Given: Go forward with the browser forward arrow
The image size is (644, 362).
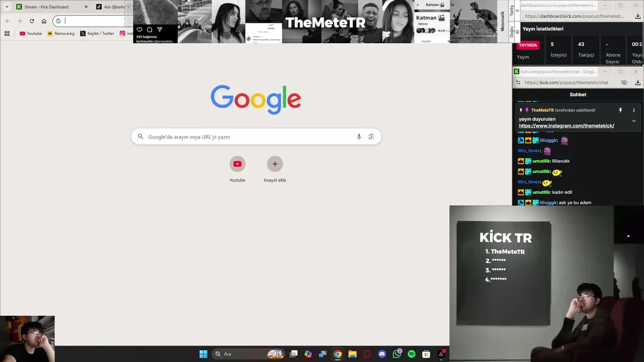Looking at the screenshot, I should (x=20, y=21).
